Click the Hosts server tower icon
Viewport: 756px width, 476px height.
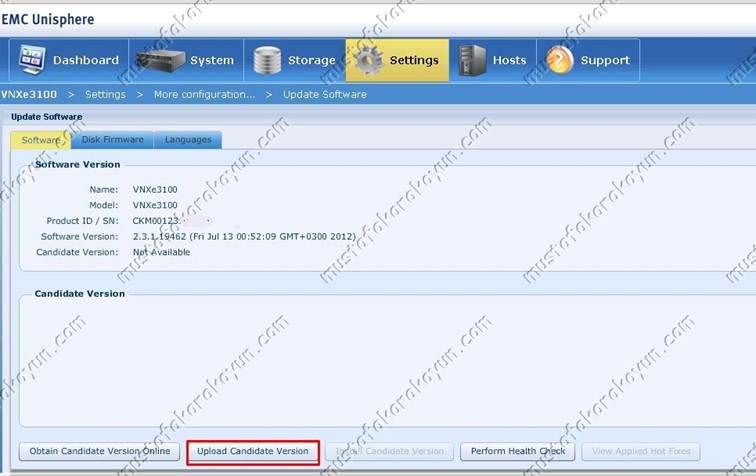point(472,60)
